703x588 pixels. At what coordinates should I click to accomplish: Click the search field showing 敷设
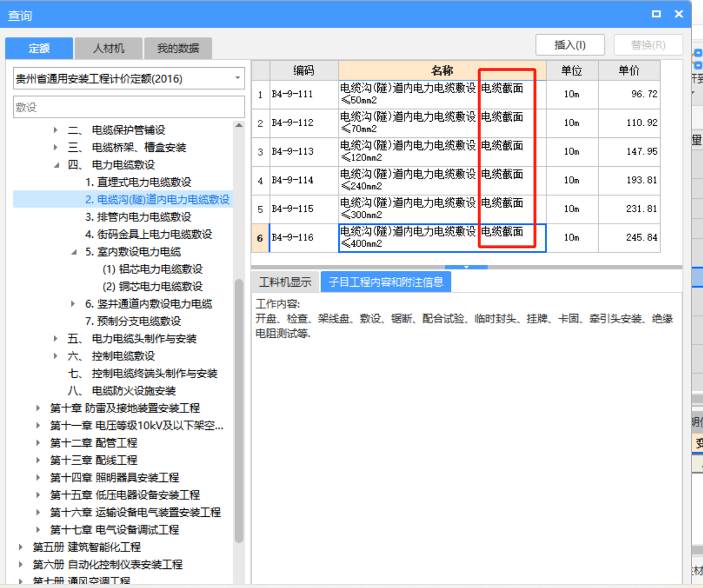click(x=129, y=107)
